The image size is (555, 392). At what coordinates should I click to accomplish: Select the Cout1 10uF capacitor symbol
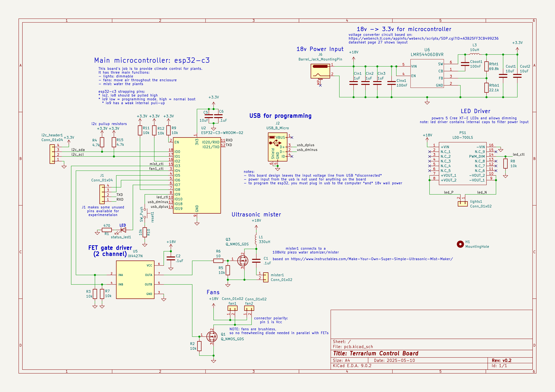[503, 76]
